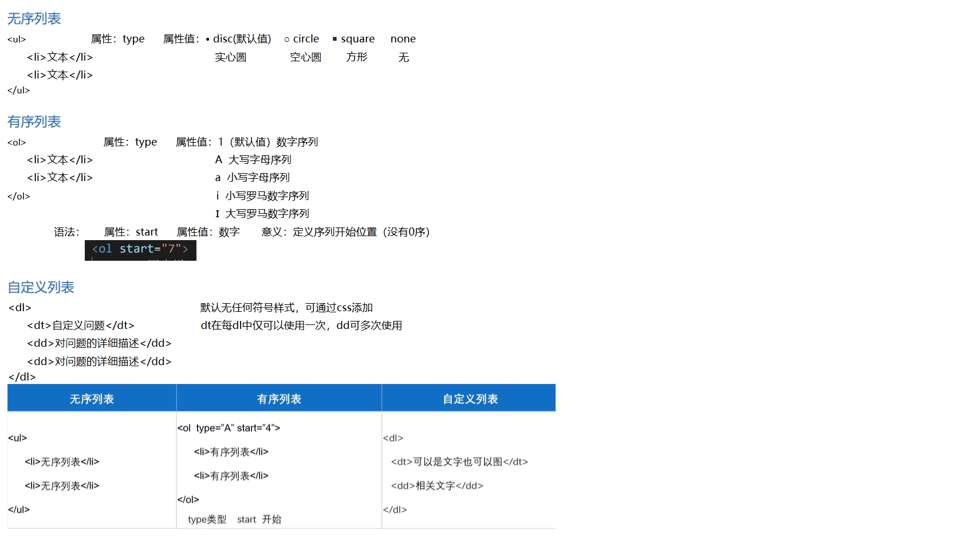
Task: Click the </ul> tag in table cell
Action: pos(18,509)
